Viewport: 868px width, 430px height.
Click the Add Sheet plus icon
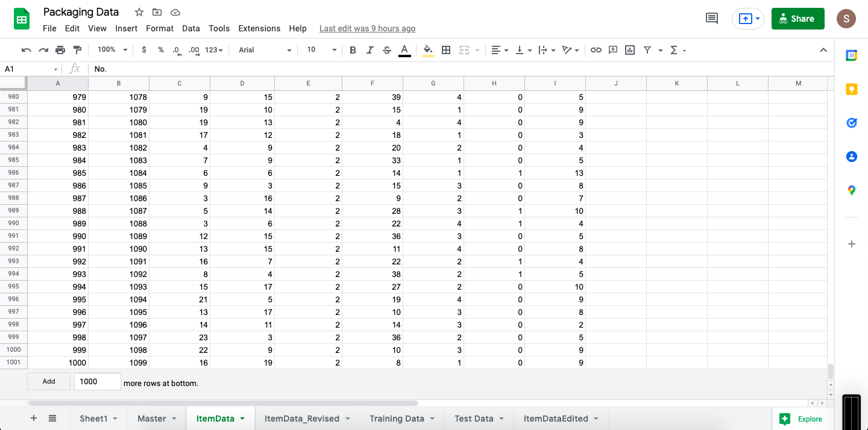point(34,419)
